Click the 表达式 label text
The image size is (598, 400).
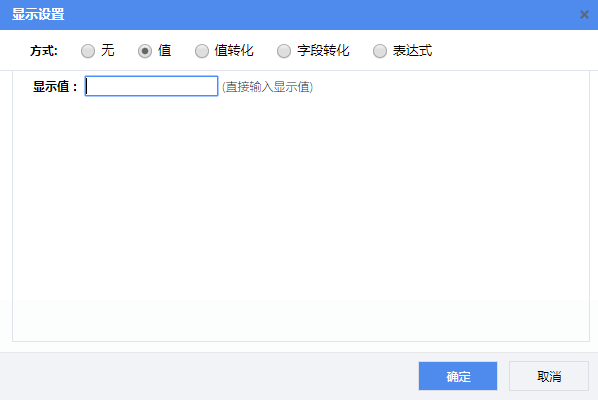[x=412, y=50]
